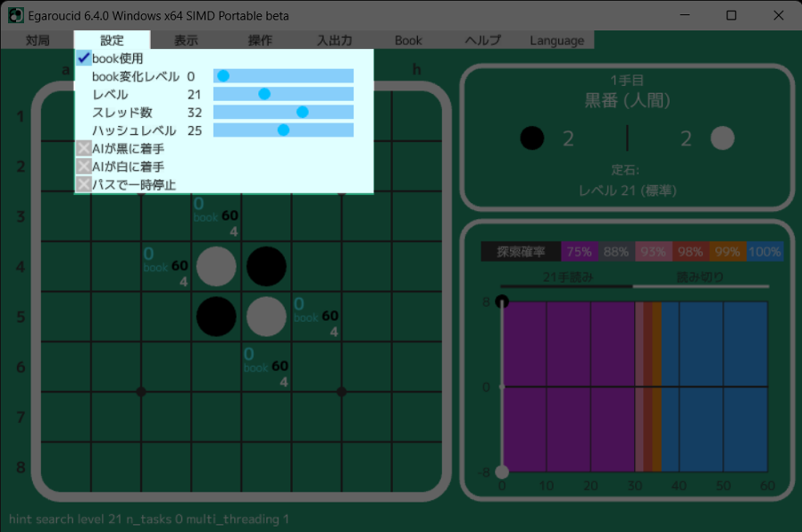802x532 pixels.
Task: Click the black disc at e4
Action: tap(266, 266)
